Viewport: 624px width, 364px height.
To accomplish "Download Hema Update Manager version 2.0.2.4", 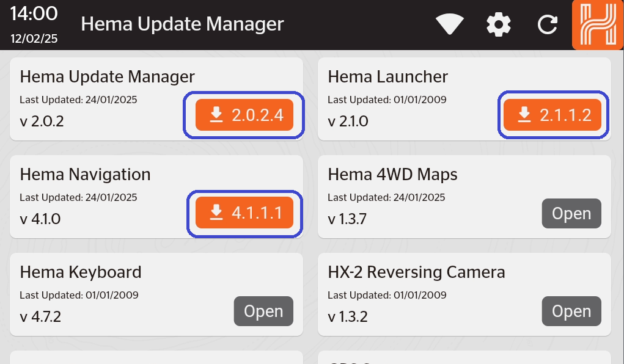I will [x=243, y=114].
